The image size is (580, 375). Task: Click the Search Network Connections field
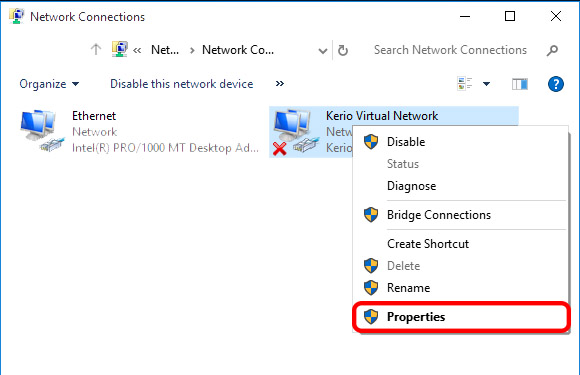450,50
